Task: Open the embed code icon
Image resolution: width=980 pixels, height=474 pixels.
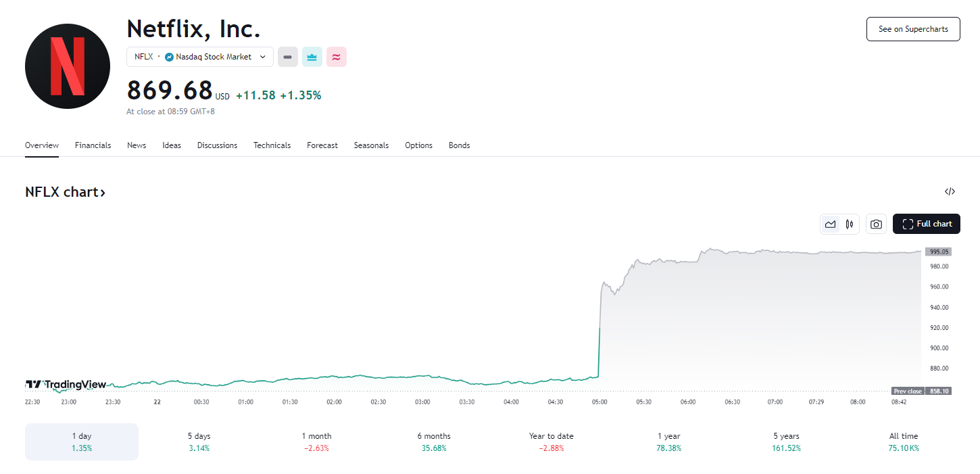Action: pyautogui.click(x=950, y=192)
